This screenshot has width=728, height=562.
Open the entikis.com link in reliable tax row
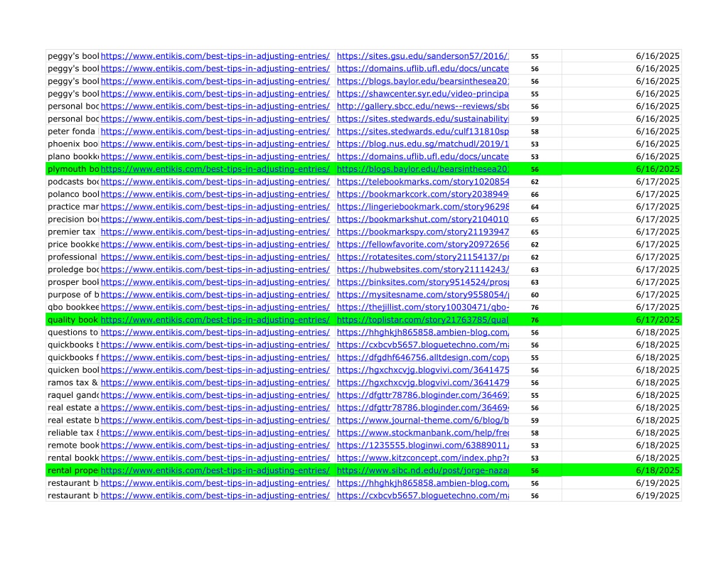click(x=215, y=433)
